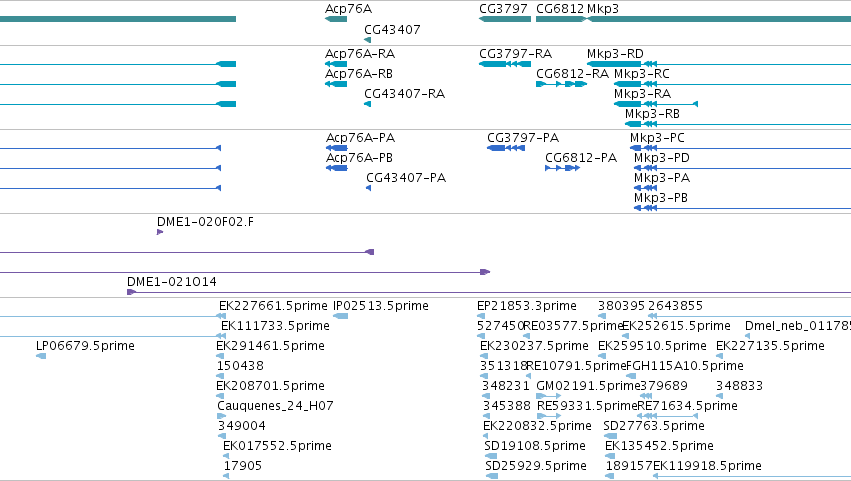Click the Mkp3-RB transcript label
Viewport: 851px width, 481px height.
click(652, 114)
